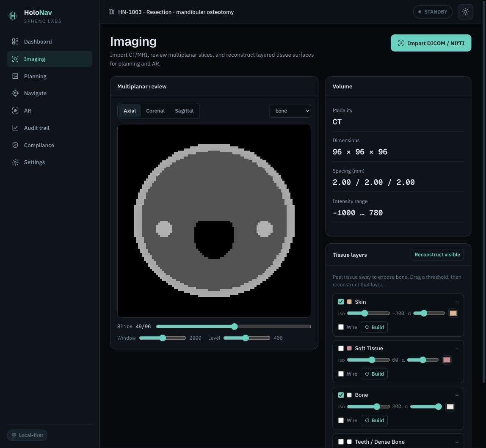Enable the Teeth / Dense Bone checkbox
The width and height of the screenshot is (486, 448).
coord(341,442)
